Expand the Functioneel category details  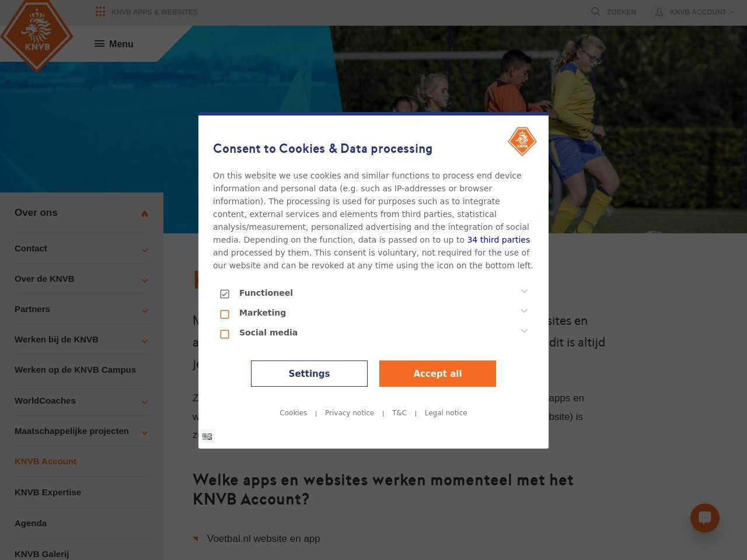click(x=524, y=291)
